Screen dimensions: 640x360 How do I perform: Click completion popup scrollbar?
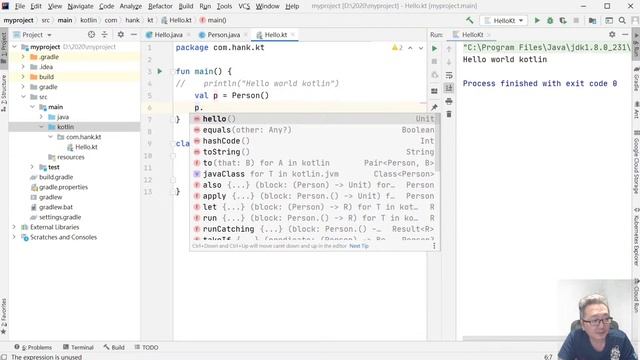coord(437,143)
